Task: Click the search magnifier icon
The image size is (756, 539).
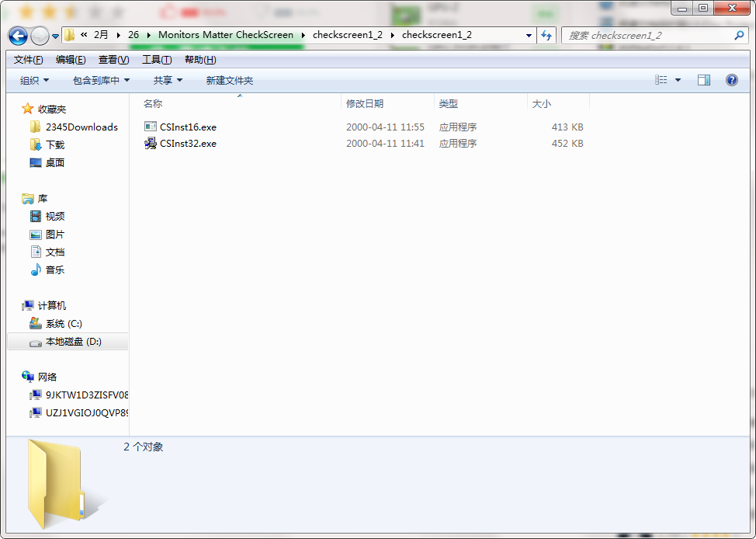Action: pos(739,35)
